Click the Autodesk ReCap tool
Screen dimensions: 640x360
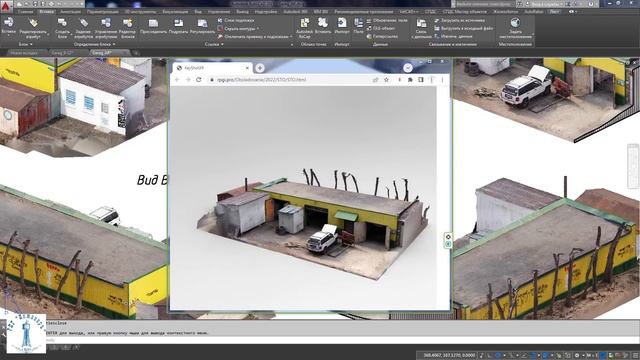(304, 28)
